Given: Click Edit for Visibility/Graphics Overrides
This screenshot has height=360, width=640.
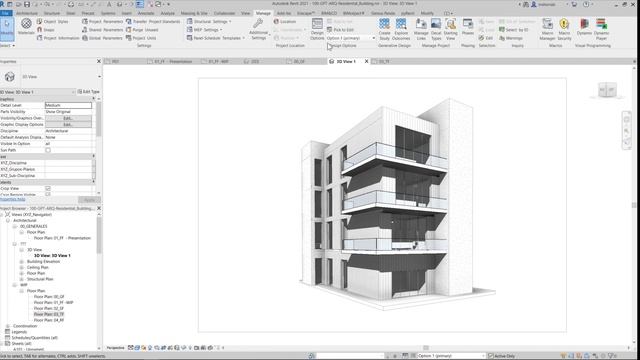Looking at the screenshot, I should [x=68, y=118].
